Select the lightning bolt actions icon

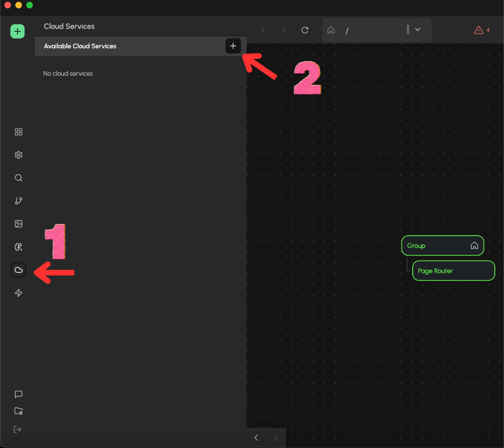tap(19, 293)
